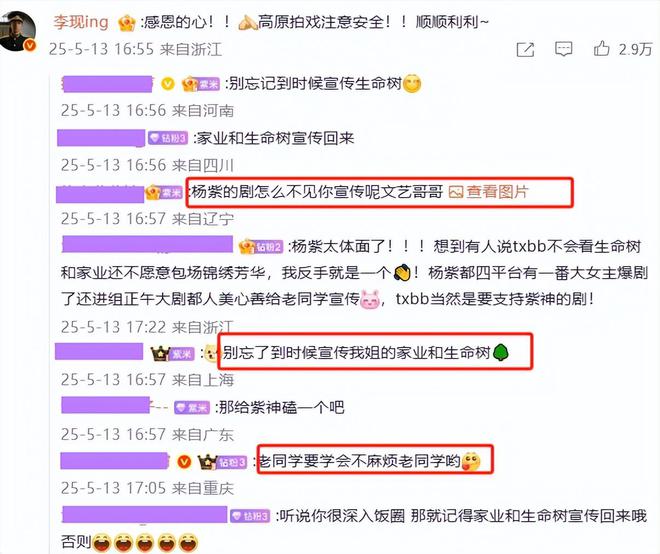This screenshot has height=554, width=660.
Task: Click the 查看图片 link
Action: (x=497, y=192)
